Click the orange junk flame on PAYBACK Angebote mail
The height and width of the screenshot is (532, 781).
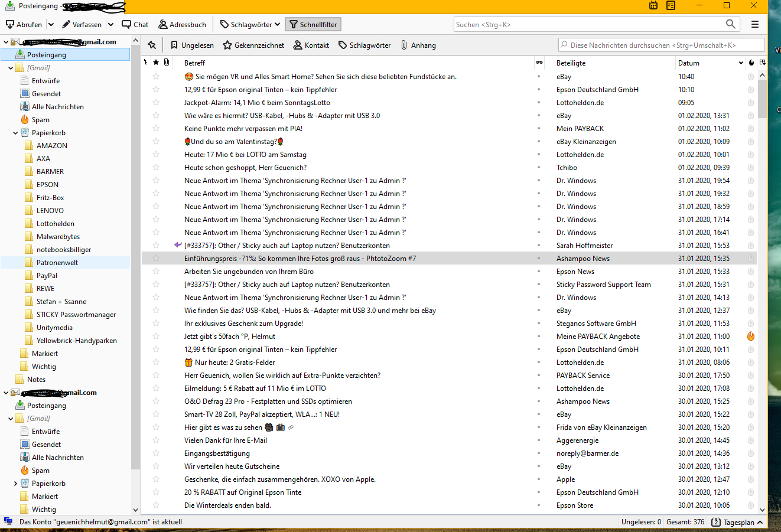tap(751, 337)
